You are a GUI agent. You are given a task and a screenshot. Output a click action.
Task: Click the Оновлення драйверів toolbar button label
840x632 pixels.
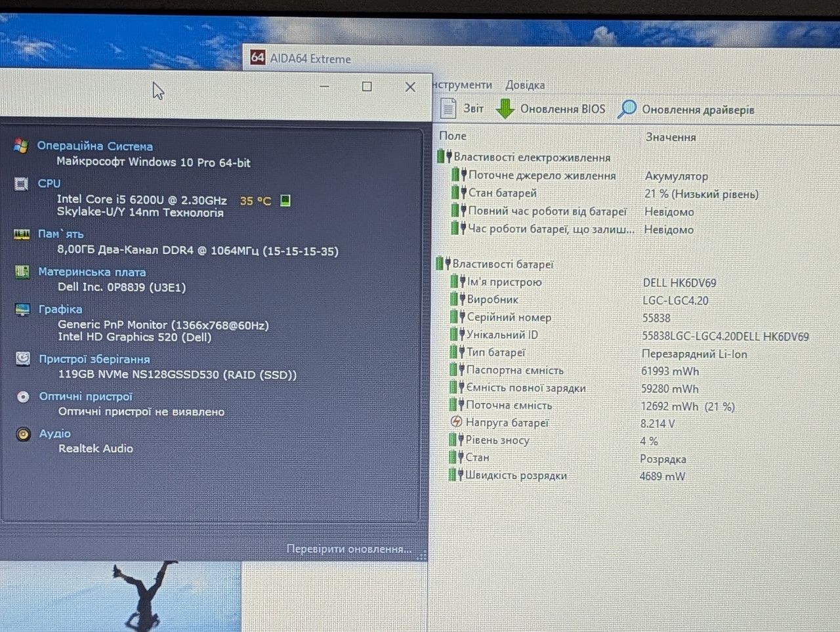pyautogui.click(x=698, y=110)
